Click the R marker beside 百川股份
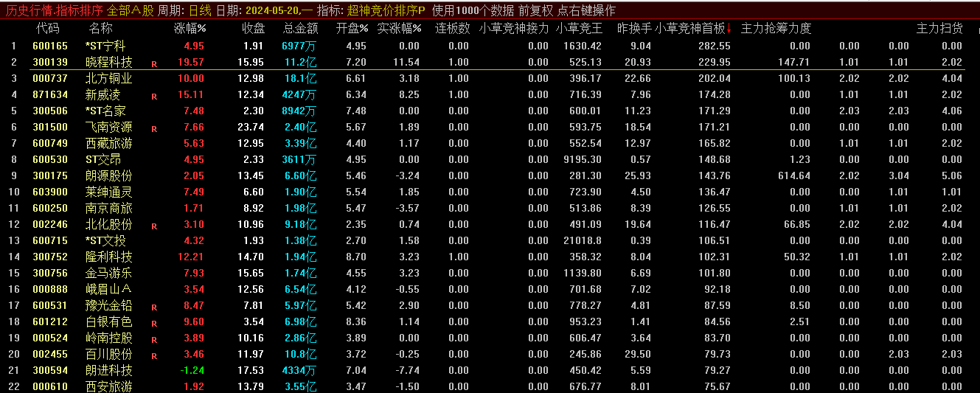The height and width of the screenshot is (393, 980). (x=154, y=355)
